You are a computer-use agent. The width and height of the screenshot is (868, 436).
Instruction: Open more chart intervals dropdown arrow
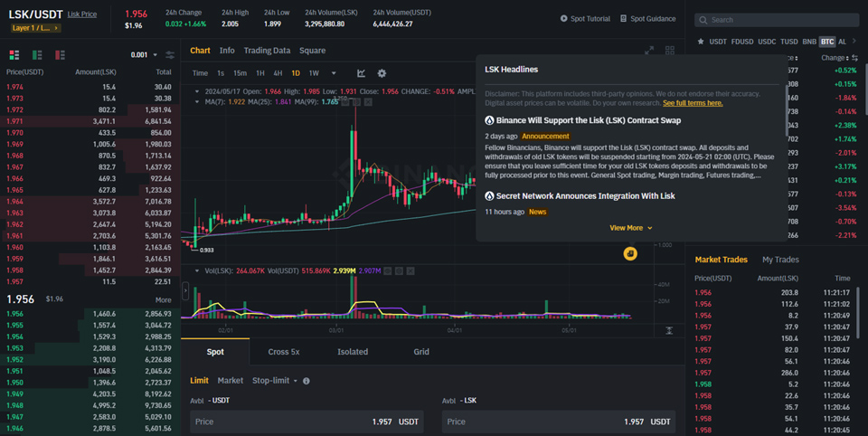334,73
